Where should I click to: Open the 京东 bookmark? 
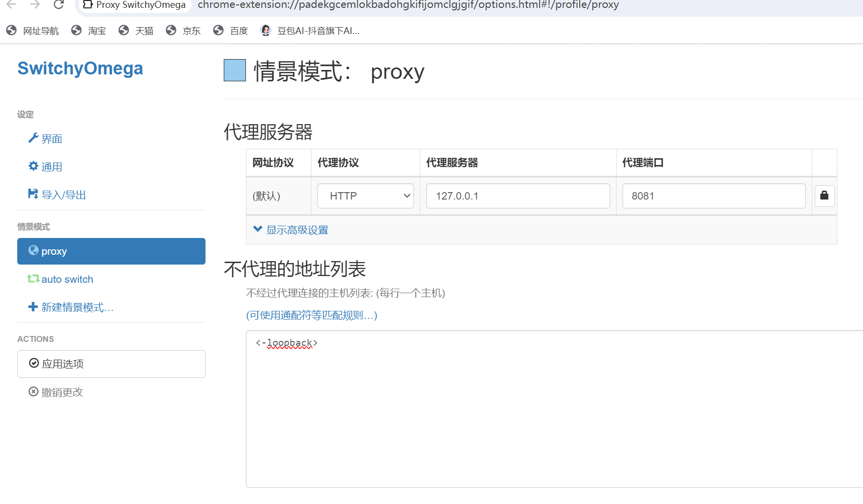[183, 31]
